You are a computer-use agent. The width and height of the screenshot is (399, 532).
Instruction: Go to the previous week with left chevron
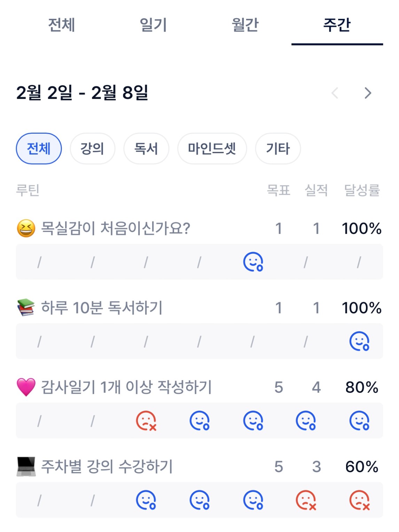point(335,93)
